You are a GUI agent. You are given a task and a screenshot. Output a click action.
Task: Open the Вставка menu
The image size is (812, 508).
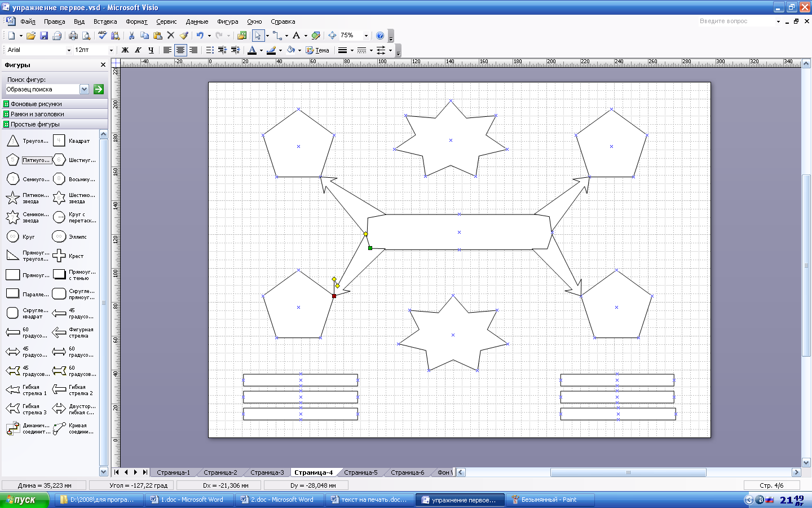[105, 21]
